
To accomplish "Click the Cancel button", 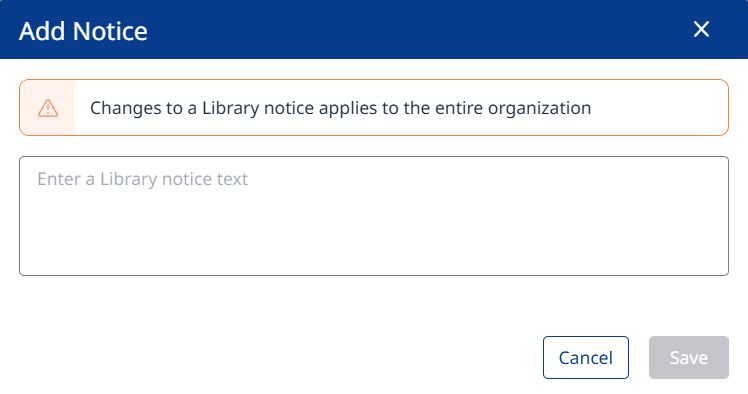I will point(585,357).
